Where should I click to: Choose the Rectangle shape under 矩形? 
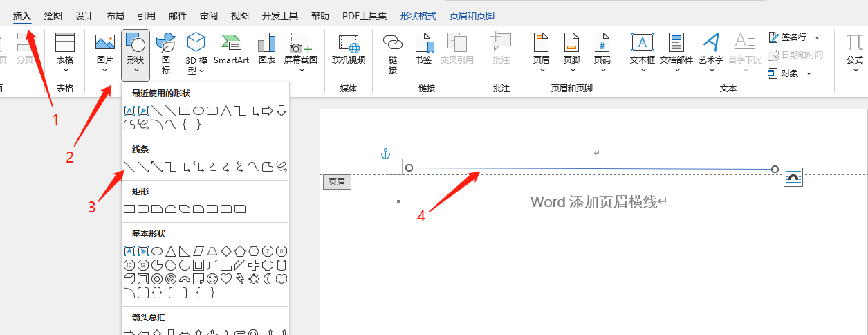(x=129, y=208)
